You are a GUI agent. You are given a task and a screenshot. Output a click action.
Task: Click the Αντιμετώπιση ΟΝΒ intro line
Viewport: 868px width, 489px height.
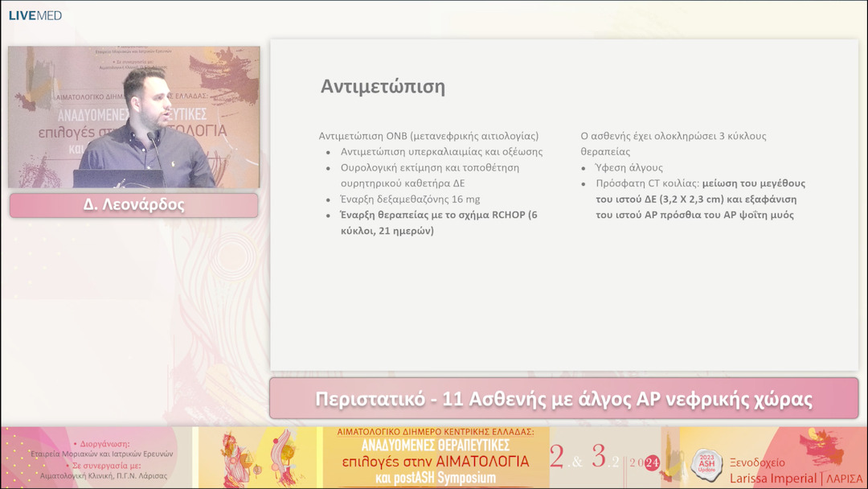coord(428,136)
